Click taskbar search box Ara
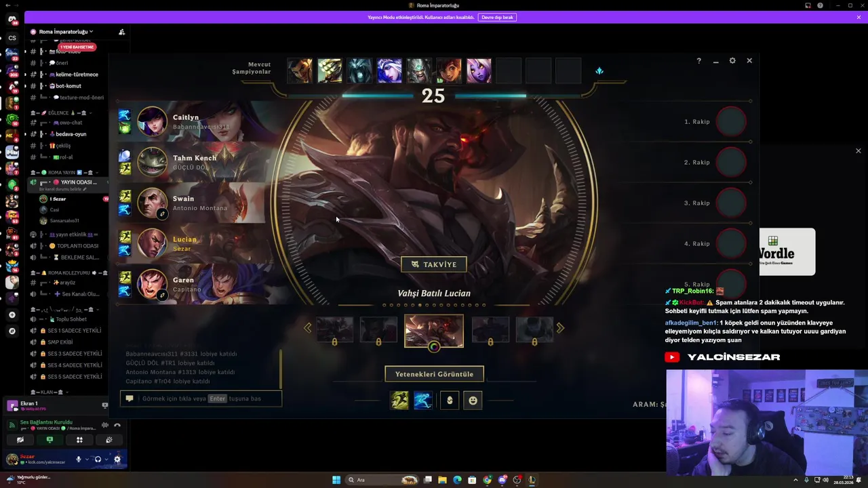Screen dimensions: 868x488 point(382,480)
